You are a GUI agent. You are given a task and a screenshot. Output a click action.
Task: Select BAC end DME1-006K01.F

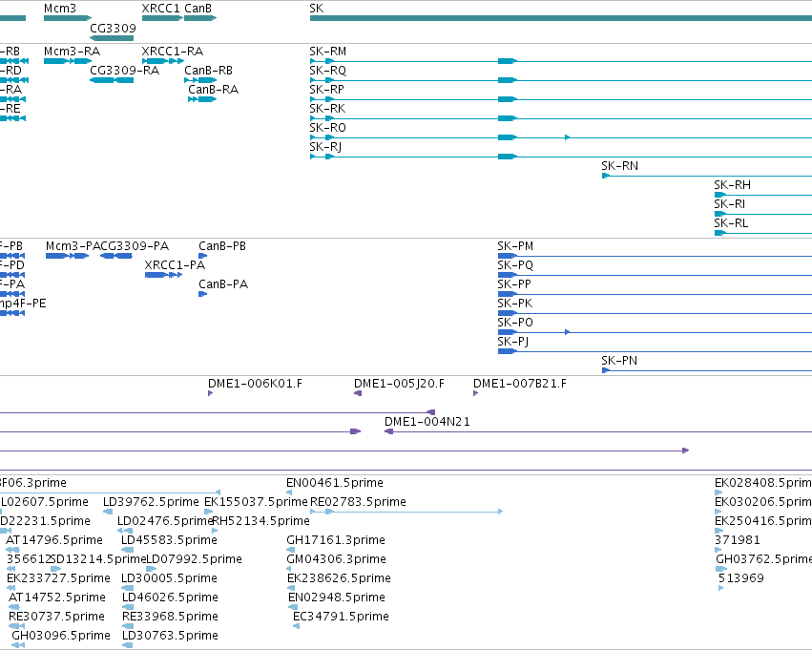[x=210, y=393]
